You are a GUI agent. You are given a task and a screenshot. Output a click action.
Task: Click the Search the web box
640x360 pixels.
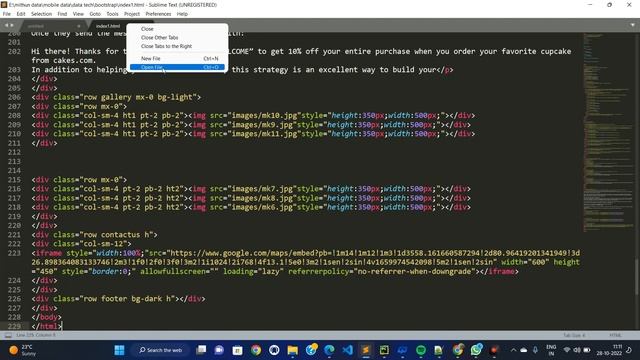pyautogui.click(x=161, y=350)
